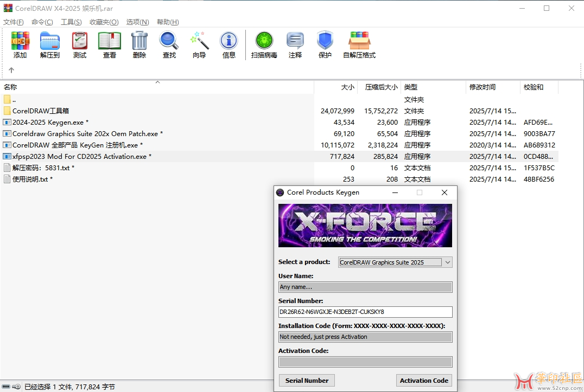Image resolution: width=584 pixels, height=392 pixels.
Task: Minimize the Corel Products Keygen window
Action: pyautogui.click(x=395, y=192)
